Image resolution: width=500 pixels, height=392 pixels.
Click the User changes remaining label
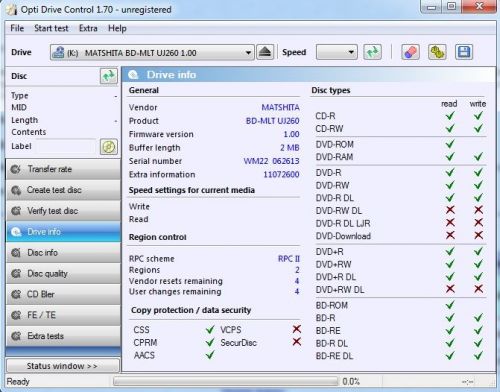[x=175, y=292]
